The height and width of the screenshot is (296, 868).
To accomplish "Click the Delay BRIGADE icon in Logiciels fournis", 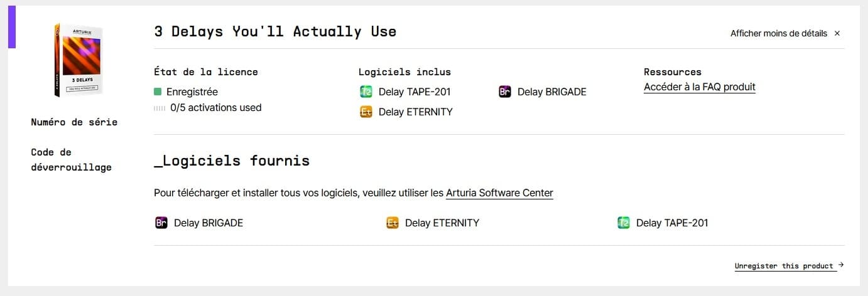I will tap(161, 223).
